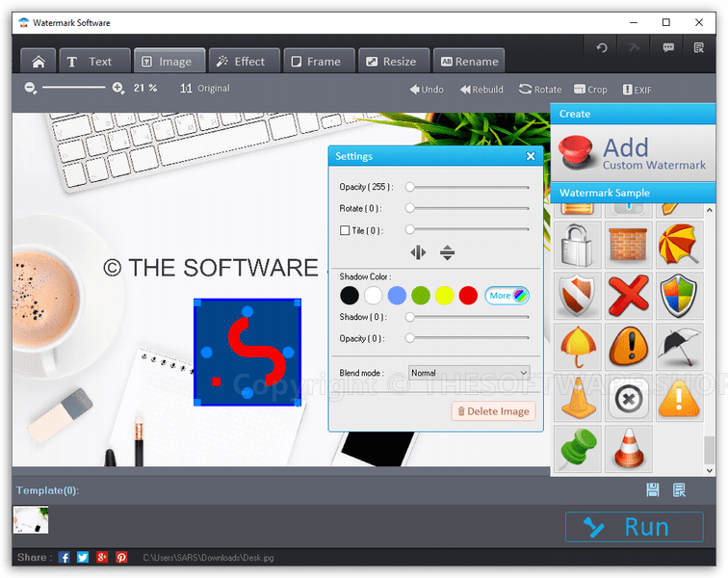Click the Delete Image button
Viewport: 728px width, 578px height.
[x=493, y=411]
